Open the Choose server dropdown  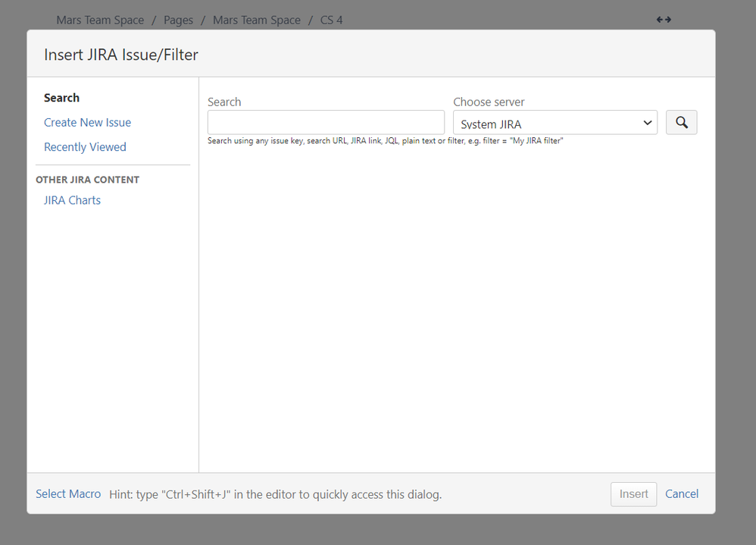(555, 122)
